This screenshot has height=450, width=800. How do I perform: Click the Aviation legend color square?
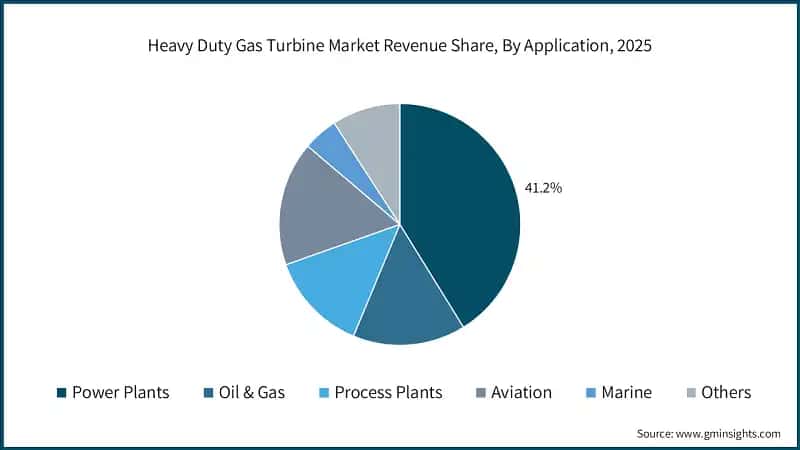(481, 393)
